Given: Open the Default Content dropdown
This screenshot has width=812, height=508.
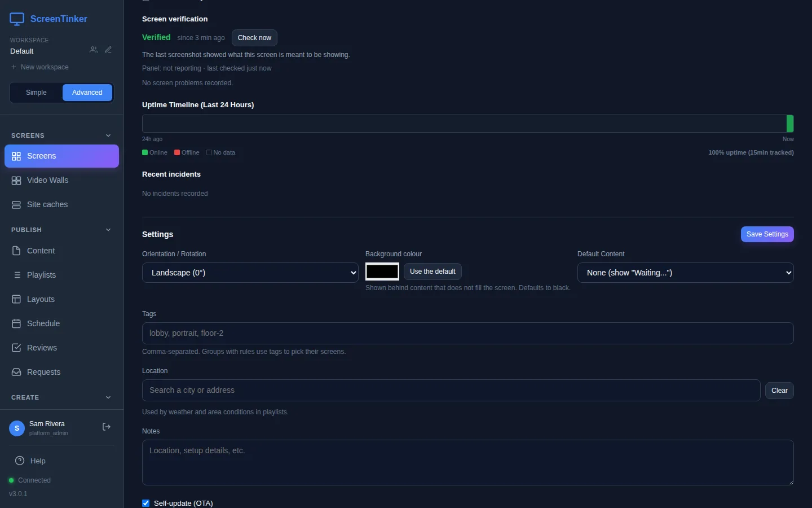Looking at the screenshot, I should [686, 273].
